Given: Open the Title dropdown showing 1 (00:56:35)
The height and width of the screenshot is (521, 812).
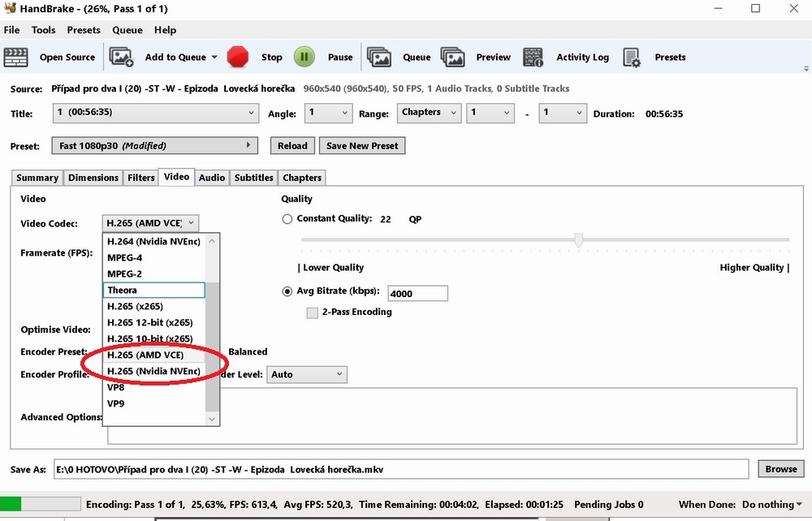Looking at the screenshot, I should click(155, 113).
